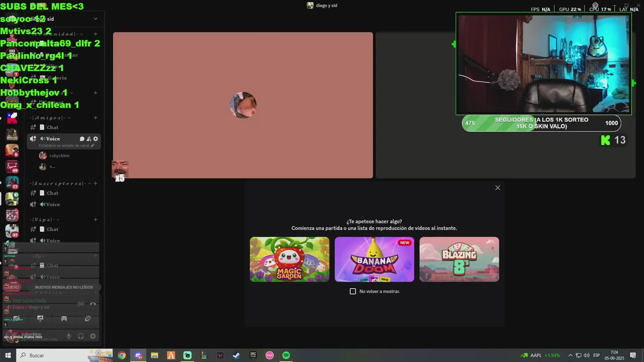
Task: Show hidden system tray icons
Action: coord(570,355)
